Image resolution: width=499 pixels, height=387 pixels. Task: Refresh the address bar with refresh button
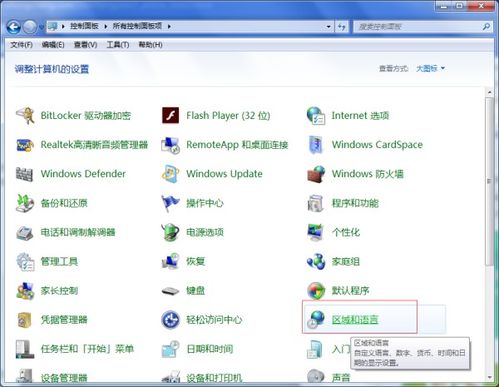point(342,26)
